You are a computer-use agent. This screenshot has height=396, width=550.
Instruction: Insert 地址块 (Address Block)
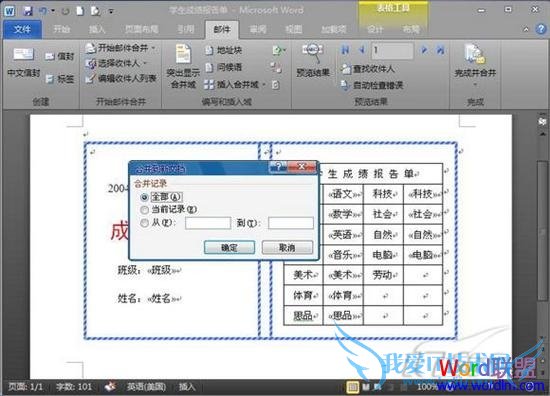(x=224, y=51)
